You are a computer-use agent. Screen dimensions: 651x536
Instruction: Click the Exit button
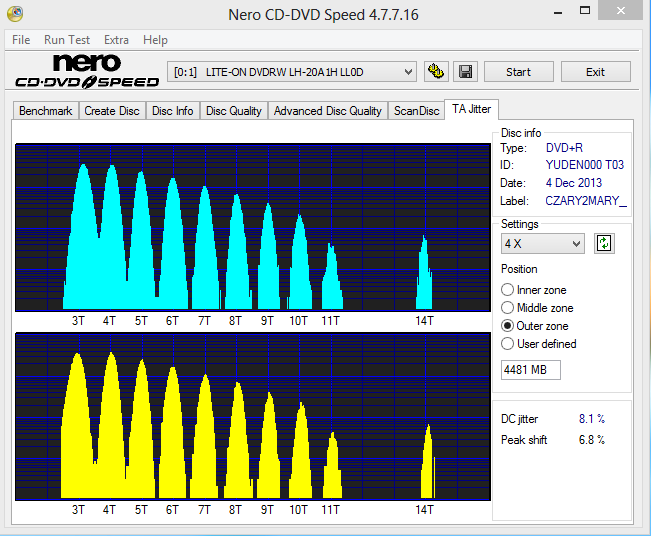tap(595, 72)
